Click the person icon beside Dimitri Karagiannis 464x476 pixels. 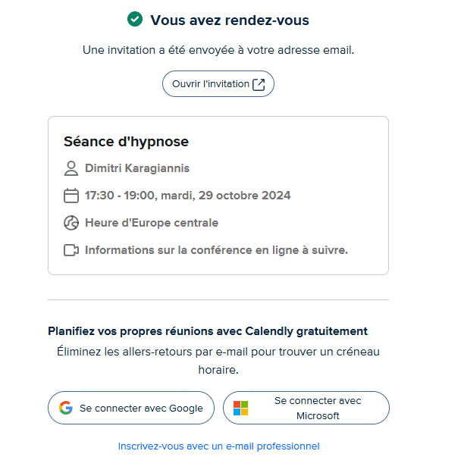pos(71,168)
